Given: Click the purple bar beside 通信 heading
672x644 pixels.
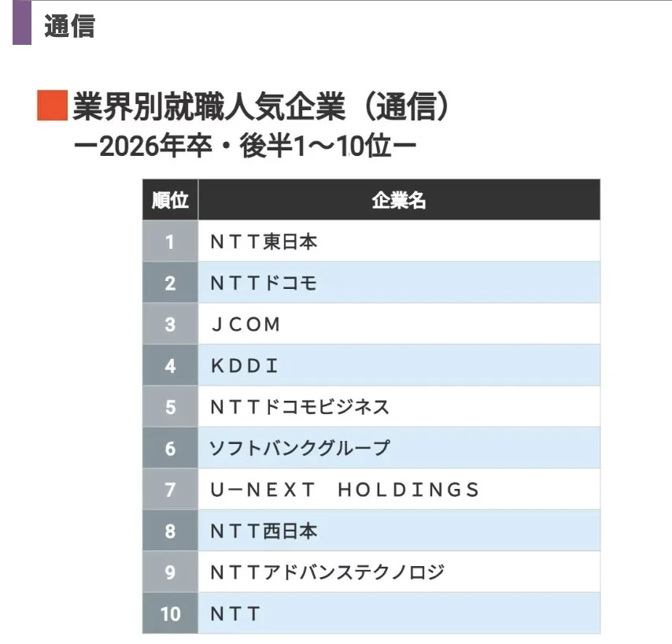Looking at the screenshot, I should point(22,22).
